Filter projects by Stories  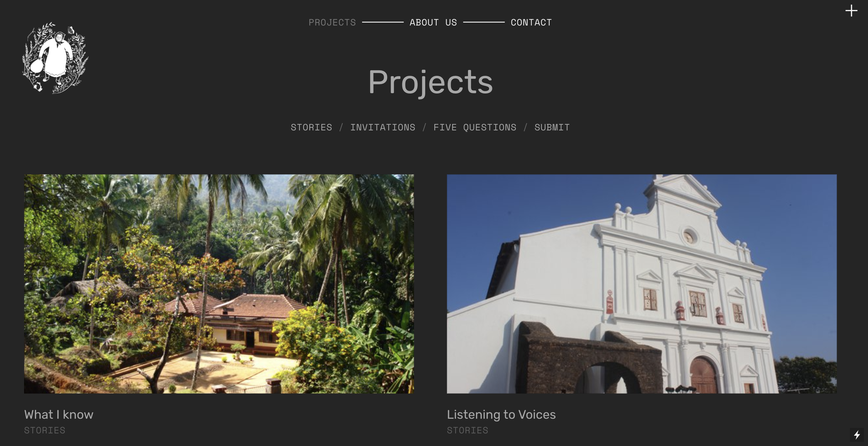click(x=311, y=127)
